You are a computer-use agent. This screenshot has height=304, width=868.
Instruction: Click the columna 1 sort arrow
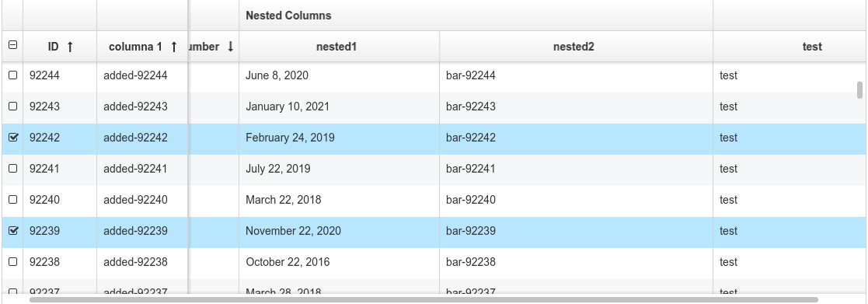[x=174, y=47]
